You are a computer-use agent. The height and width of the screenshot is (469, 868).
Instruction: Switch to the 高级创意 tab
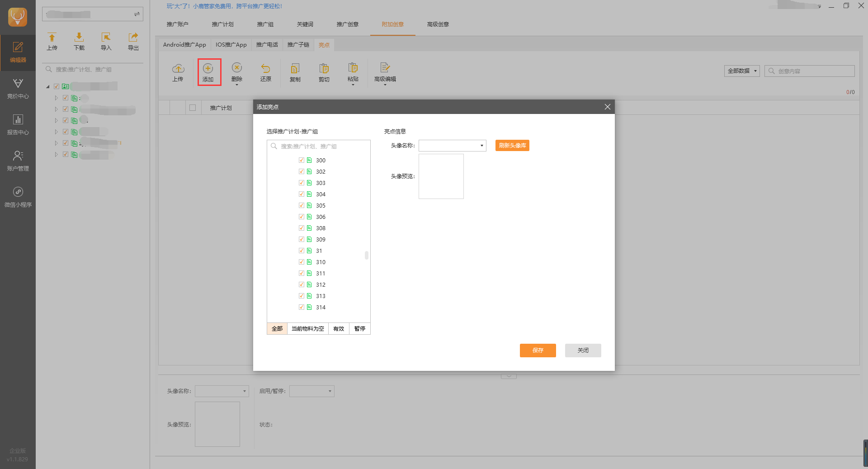point(438,24)
